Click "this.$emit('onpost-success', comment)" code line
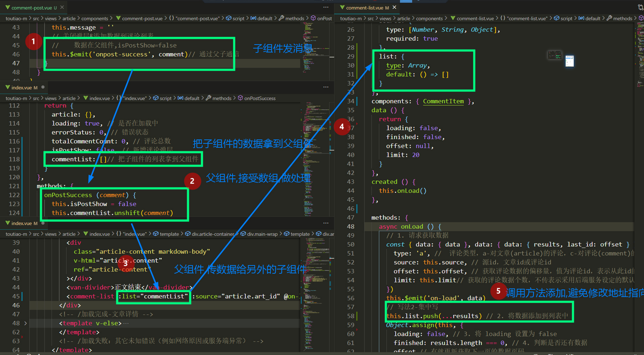The width and height of the screenshot is (644, 355). (120, 54)
